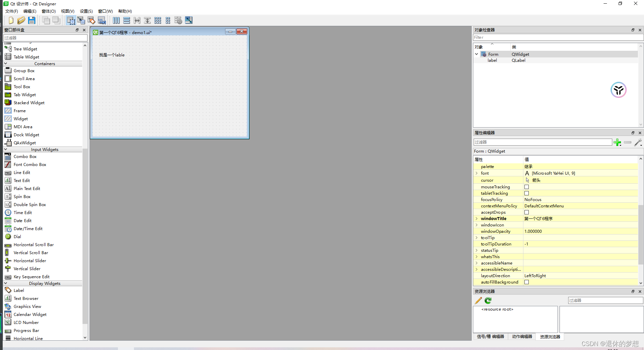Open an existing form file
644x350 pixels.
tap(21, 20)
